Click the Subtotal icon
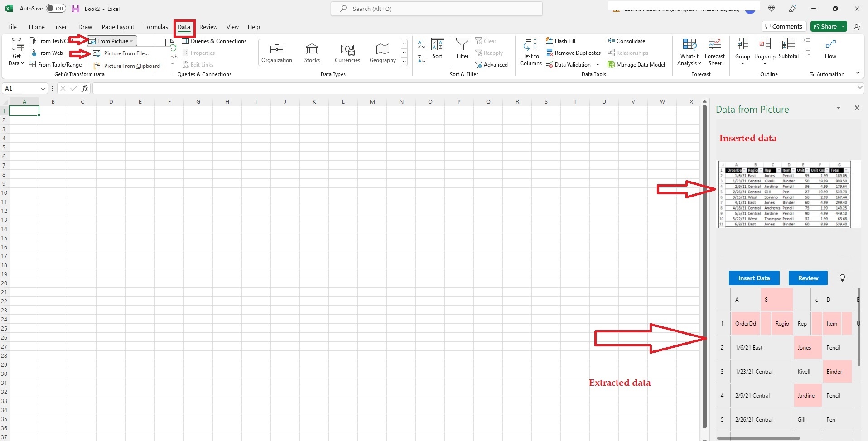The width and height of the screenshot is (868, 441). pyautogui.click(x=788, y=50)
